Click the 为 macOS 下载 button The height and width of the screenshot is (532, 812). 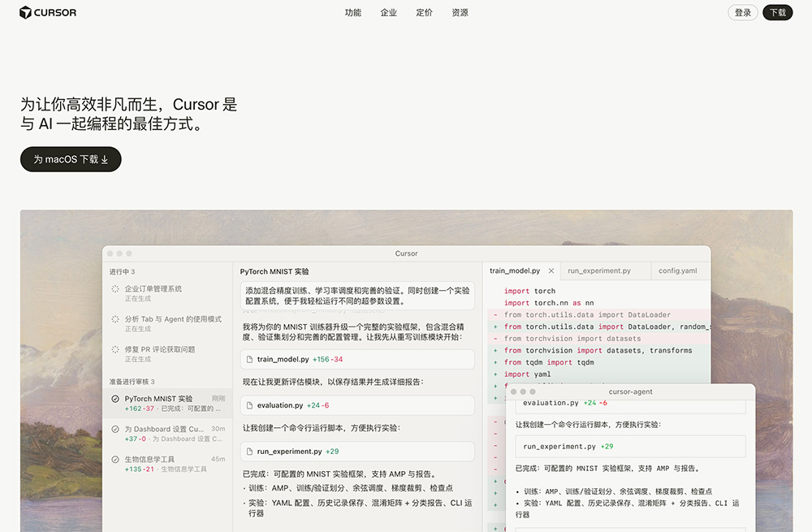point(70,159)
